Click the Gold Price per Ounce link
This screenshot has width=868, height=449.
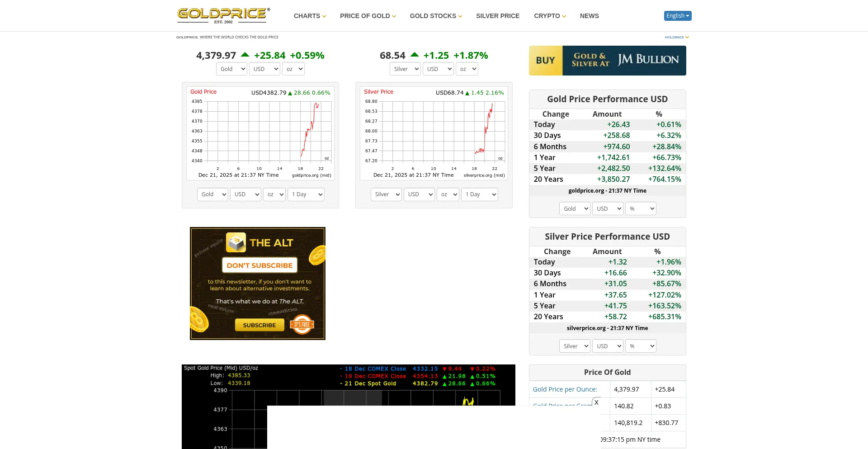(565, 389)
